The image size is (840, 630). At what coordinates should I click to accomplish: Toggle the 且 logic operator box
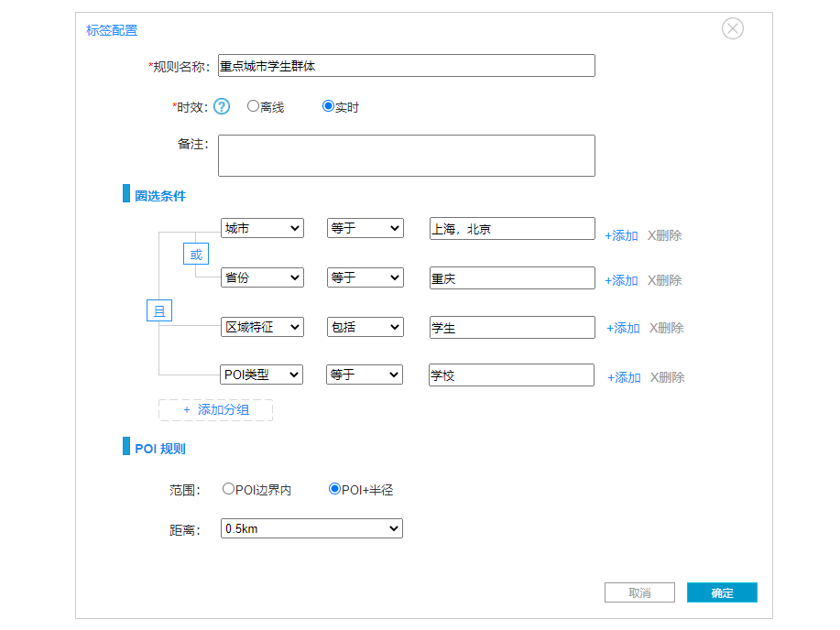pos(159,311)
